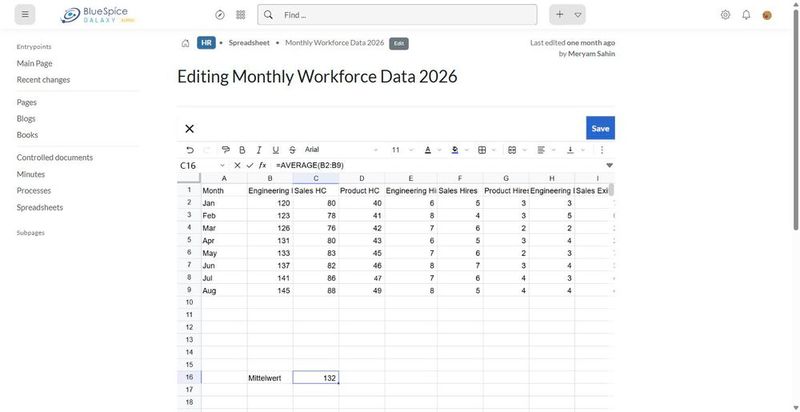Expand the borders options arrow
Viewport: 800px width, 412px height.
click(x=493, y=150)
